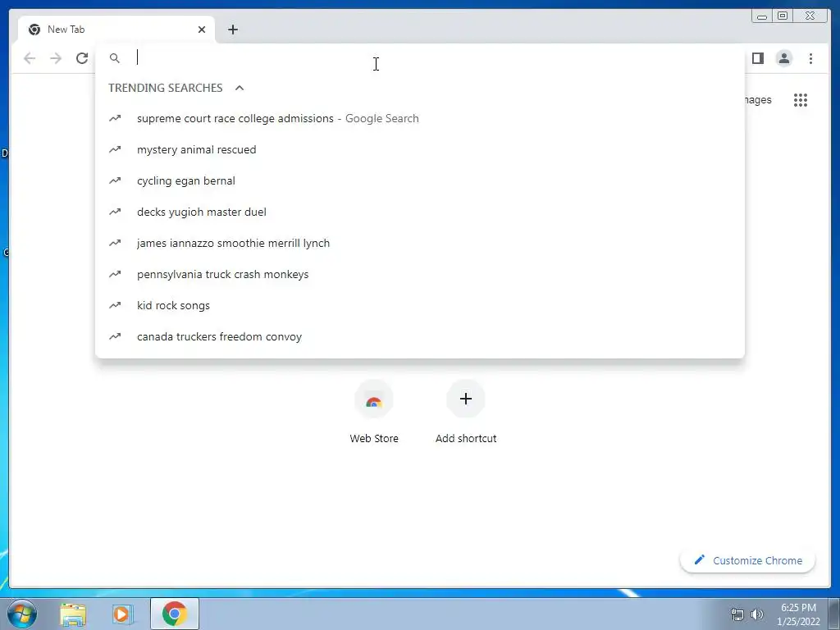Select suggestion decks yugioh master duel
Image resolution: width=840 pixels, height=630 pixels.
pyautogui.click(x=420, y=212)
